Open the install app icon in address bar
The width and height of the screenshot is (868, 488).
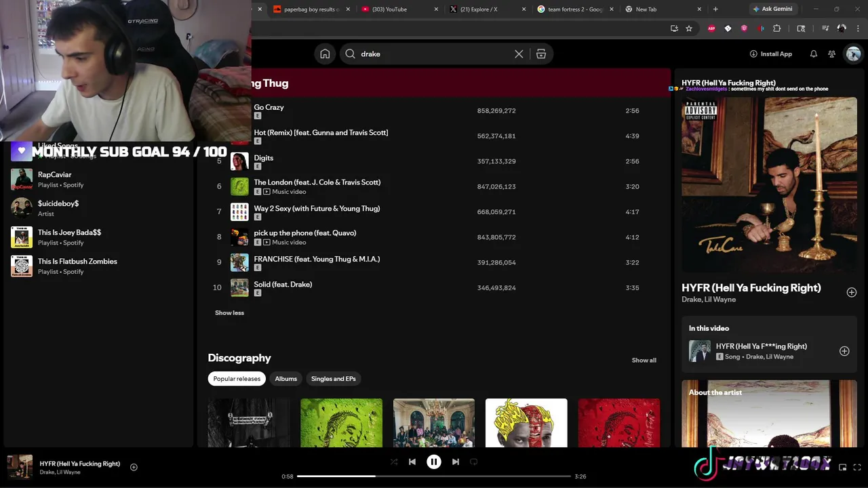click(x=674, y=28)
